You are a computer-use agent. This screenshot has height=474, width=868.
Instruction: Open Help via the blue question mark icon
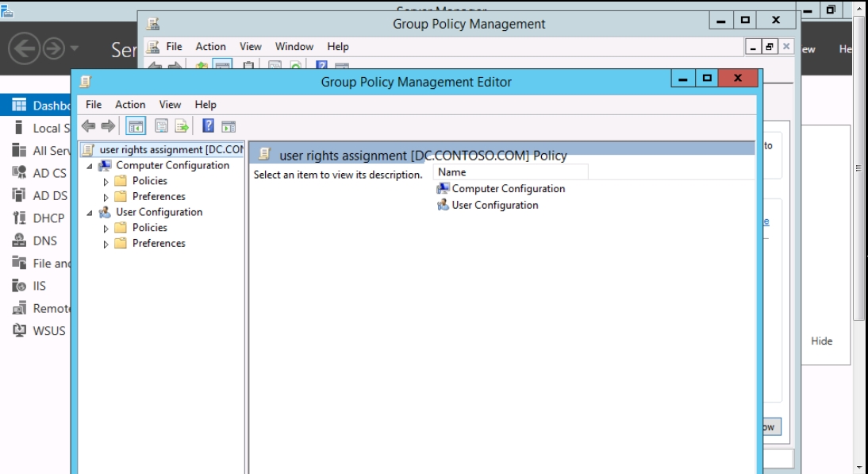208,125
